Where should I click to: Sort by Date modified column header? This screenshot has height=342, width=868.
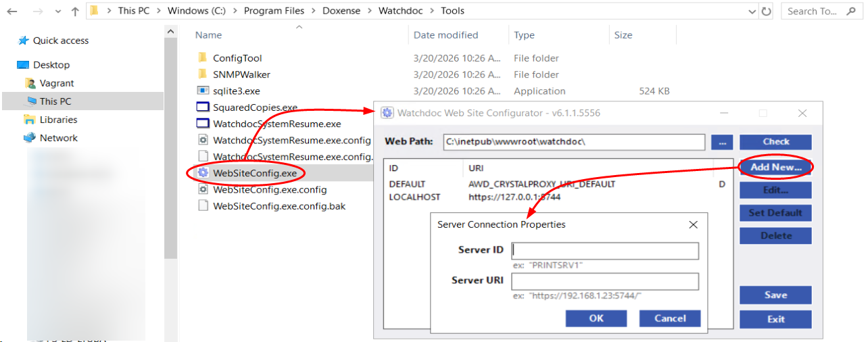(x=445, y=35)
